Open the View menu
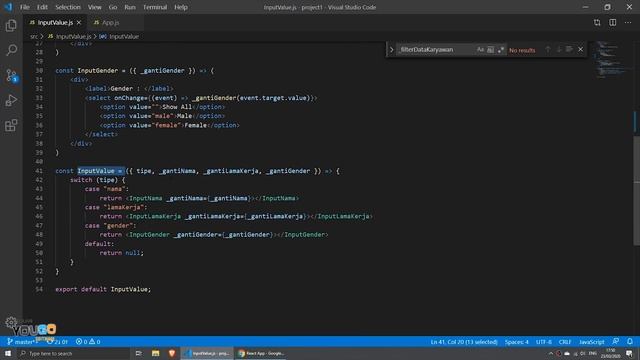This screenshot has height=360, width=640. click(x=94, y=7)
